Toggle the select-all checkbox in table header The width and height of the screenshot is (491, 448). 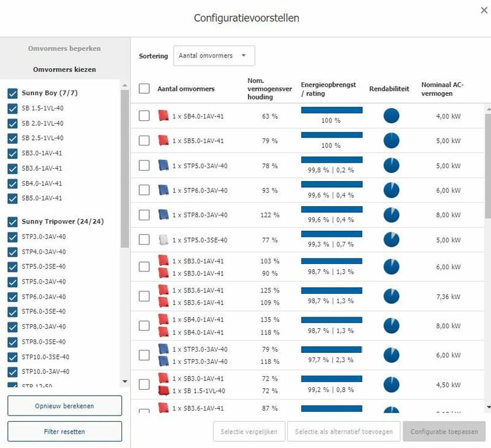click(x=144, y=88)
